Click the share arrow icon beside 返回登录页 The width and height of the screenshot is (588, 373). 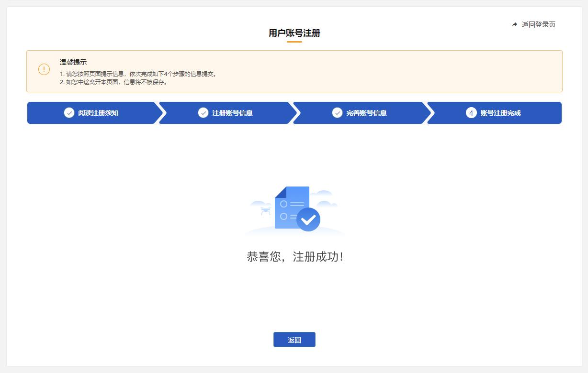pyautogui.click(x=515, y=24)
